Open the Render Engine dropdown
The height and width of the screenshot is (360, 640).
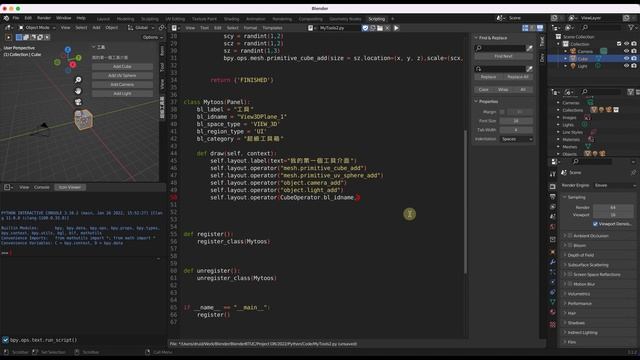coord(615,185)
